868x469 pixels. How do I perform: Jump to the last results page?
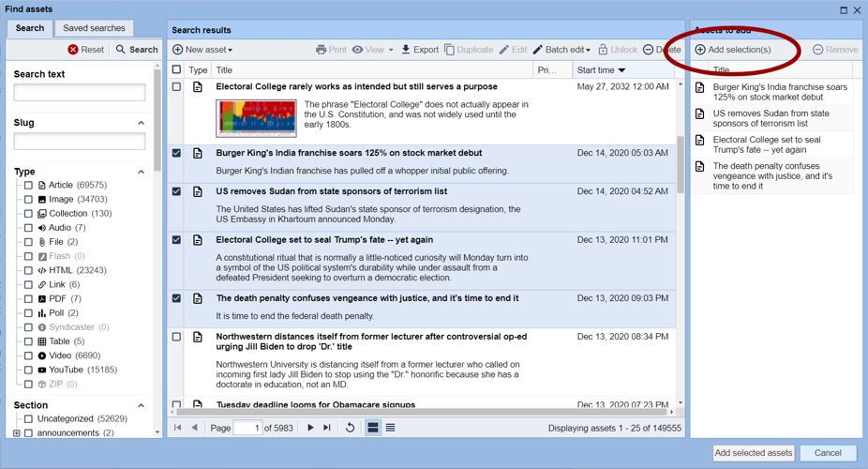point(327,428)
